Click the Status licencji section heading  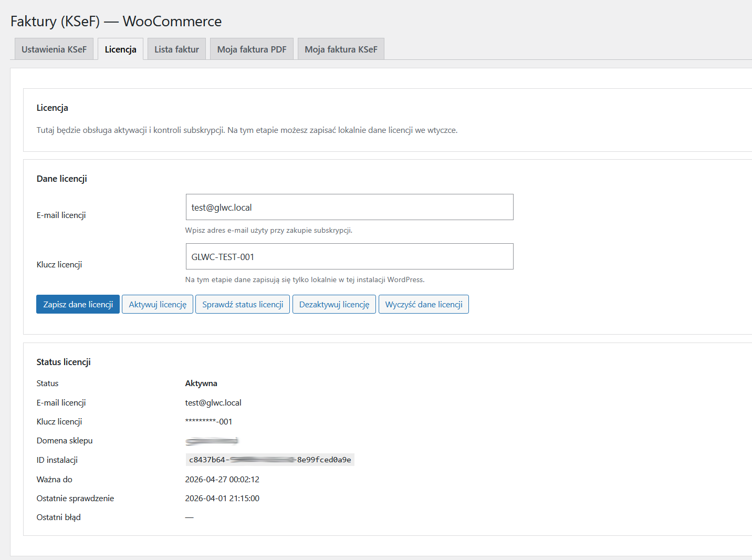[64, 362]
